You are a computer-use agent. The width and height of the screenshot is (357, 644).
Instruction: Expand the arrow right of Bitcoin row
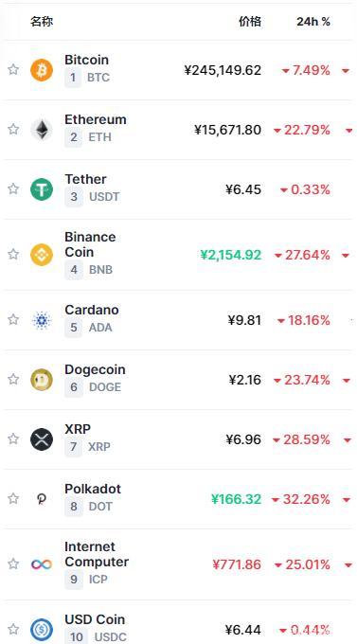click(x=346, y=71)
